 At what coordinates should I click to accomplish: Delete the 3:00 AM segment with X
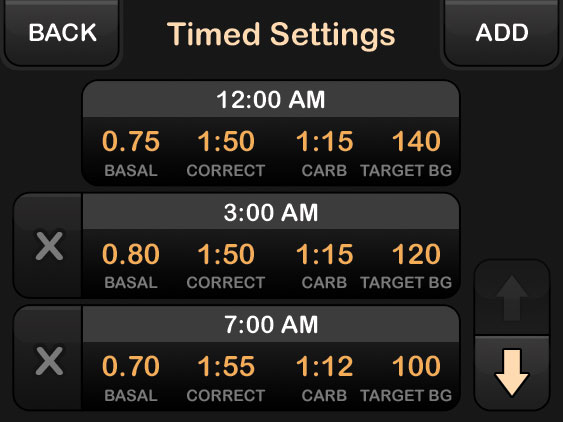[49, 246]
